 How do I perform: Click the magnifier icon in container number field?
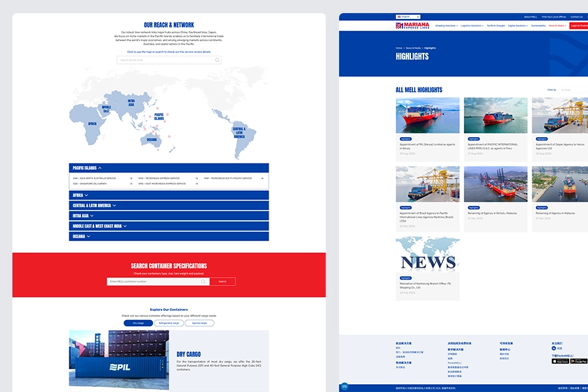204,282
